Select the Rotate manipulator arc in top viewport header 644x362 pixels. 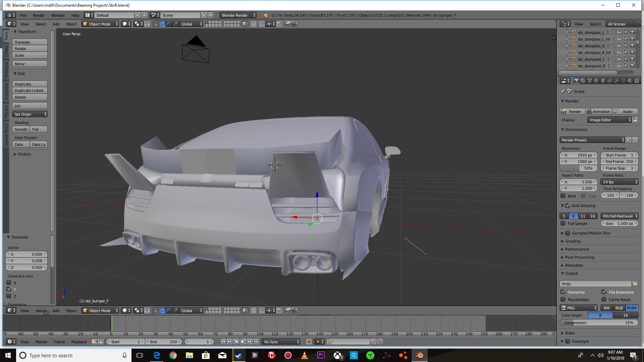coord(169,24)
